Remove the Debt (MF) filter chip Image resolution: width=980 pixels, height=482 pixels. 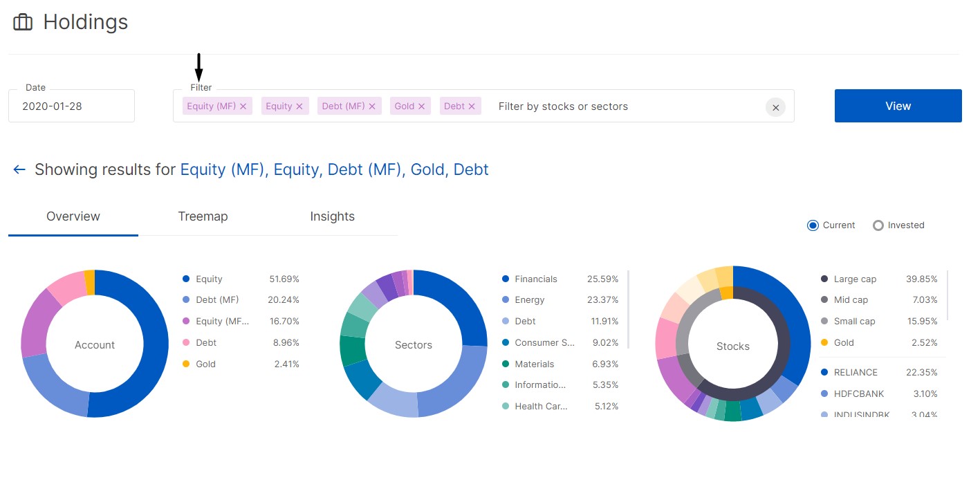(x=372, y=106)
